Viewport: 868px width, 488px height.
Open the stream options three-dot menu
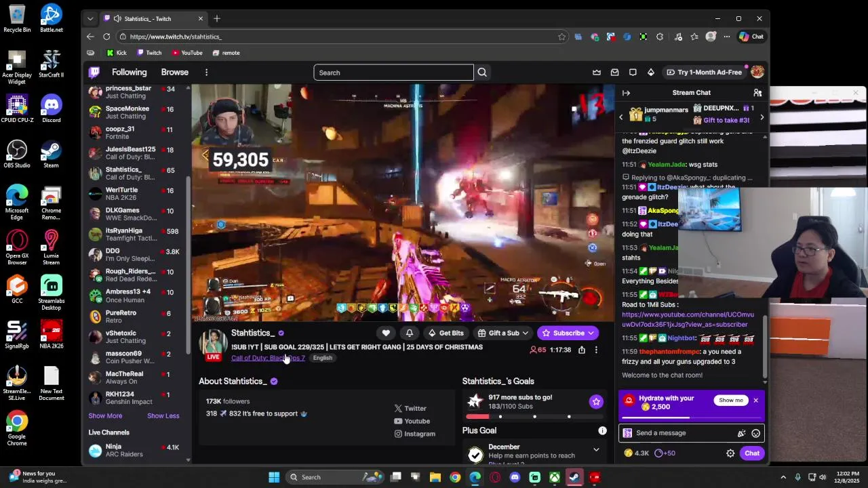coord(596,350)
